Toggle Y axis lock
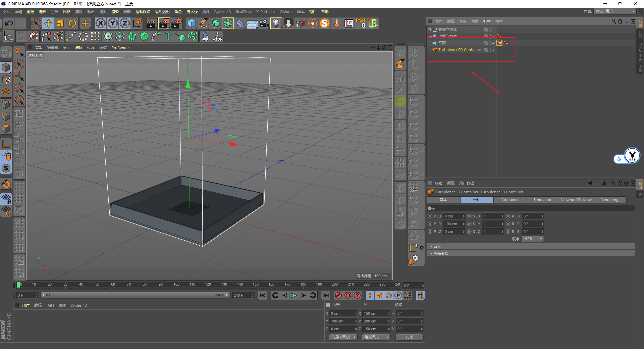This screenshot has height=349, width=644. click(x=113, y=23)
